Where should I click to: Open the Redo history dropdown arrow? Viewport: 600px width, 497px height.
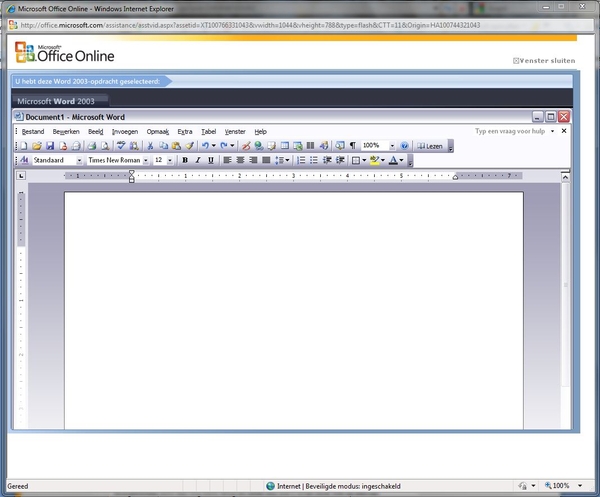pos(232,146)
